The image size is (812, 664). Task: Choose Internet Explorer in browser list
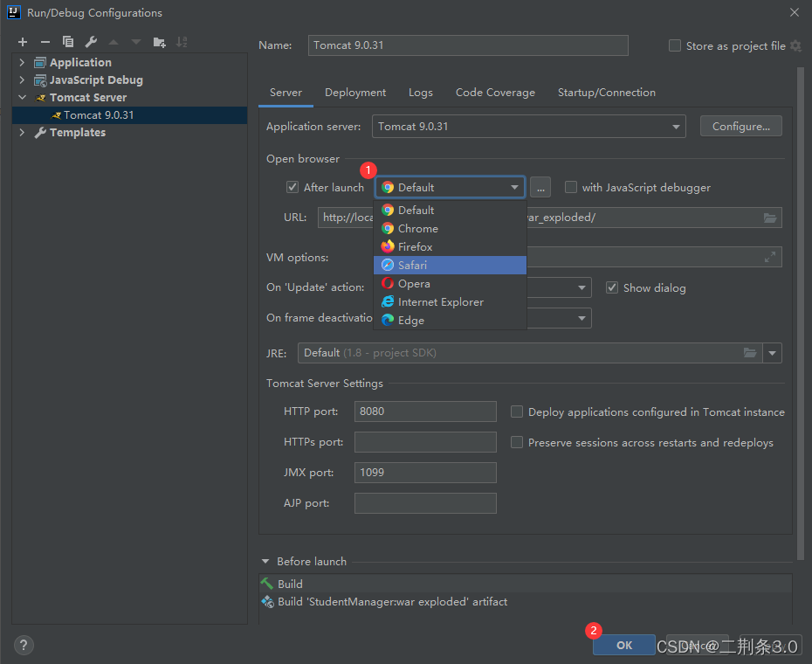[450, 302]
